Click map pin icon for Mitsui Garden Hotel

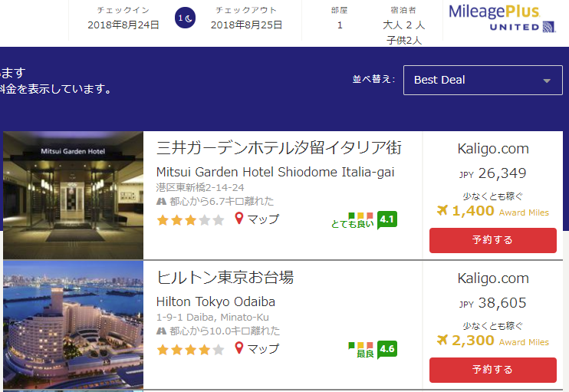[x=238, y=219]
